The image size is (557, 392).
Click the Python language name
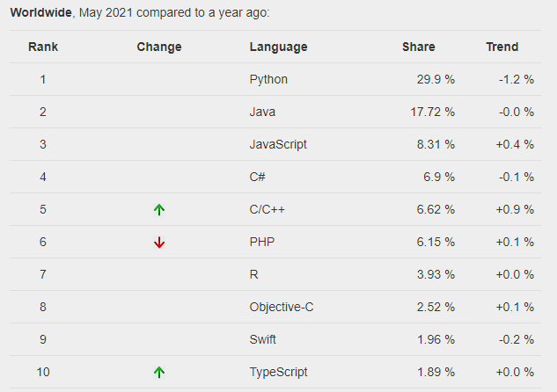point(268,79)
